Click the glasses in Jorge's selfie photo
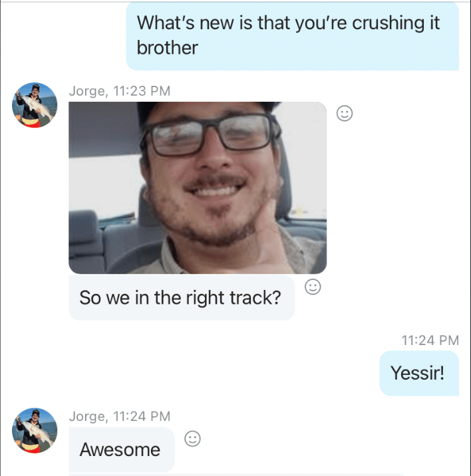This screenshot has height=476, width=471. tap(211, 134)
